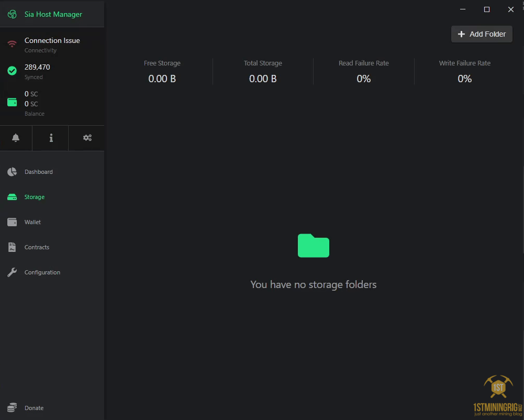Click the Write Failure Rate percentage

[464, 79]
